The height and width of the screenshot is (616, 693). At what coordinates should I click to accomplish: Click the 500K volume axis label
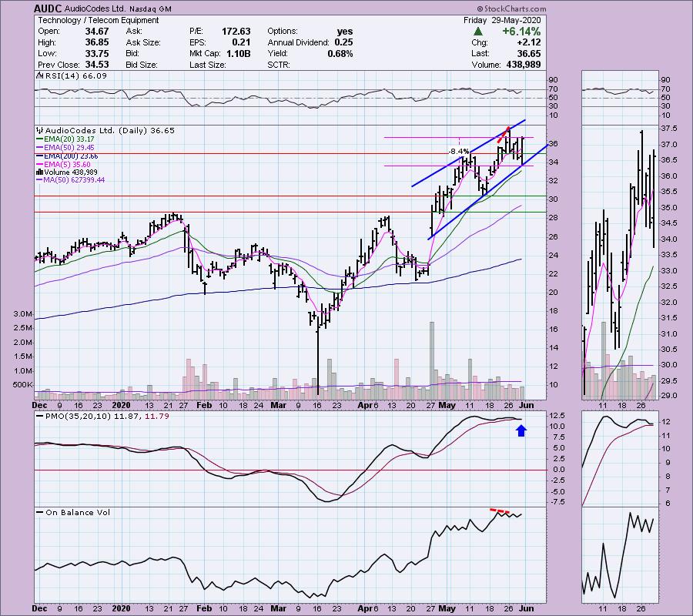point(22,385)
